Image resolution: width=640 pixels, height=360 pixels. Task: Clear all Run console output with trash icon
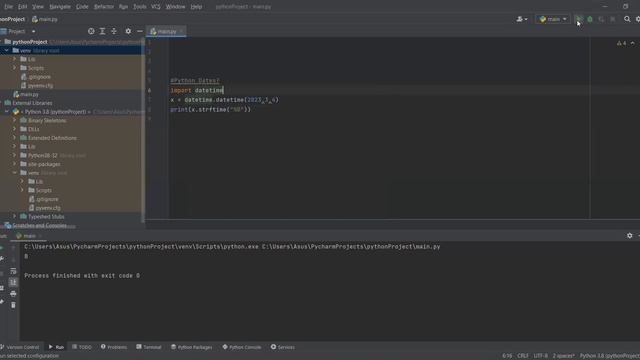13,305
